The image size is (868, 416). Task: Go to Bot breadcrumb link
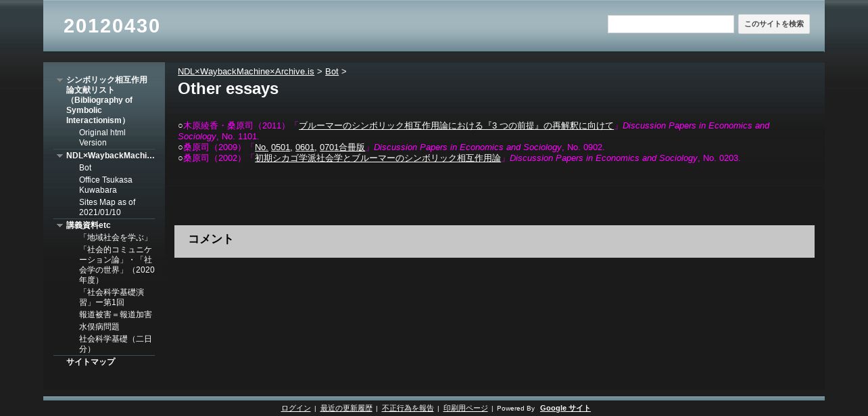(332, 71)
